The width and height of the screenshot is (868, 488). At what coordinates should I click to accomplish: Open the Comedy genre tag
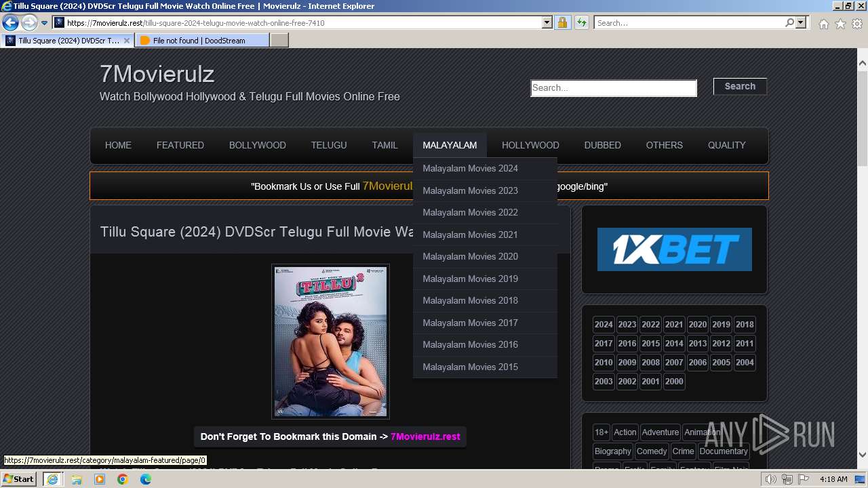pyautogui.click(x=652, y=451)
